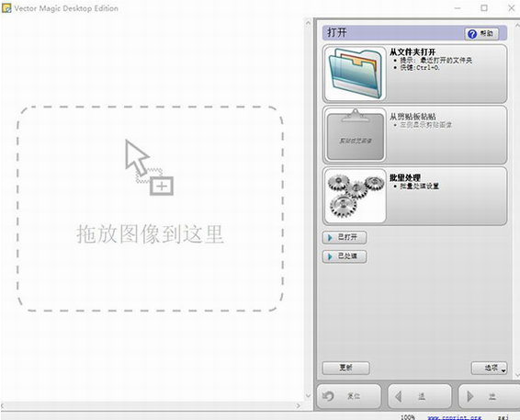Click the 拖放图像到这里 drop zone text
Screen dimensions: 520x420
point(150,233)
